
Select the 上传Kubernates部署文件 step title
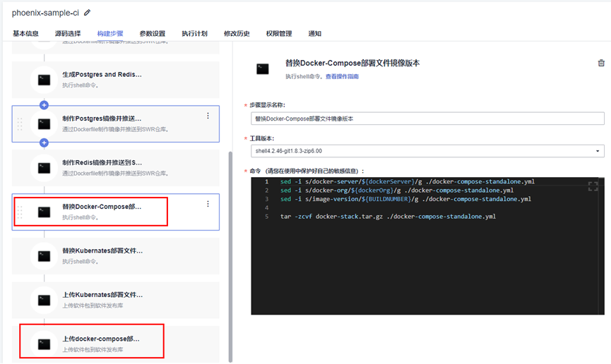click(x=102, y=295)
